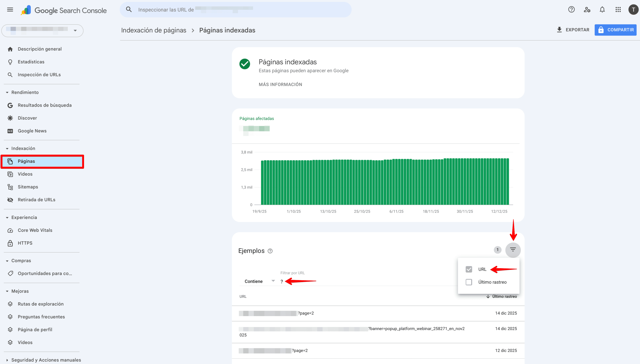
Task: Uncheck the URL filter checkbox
Action: pos(468,269)
